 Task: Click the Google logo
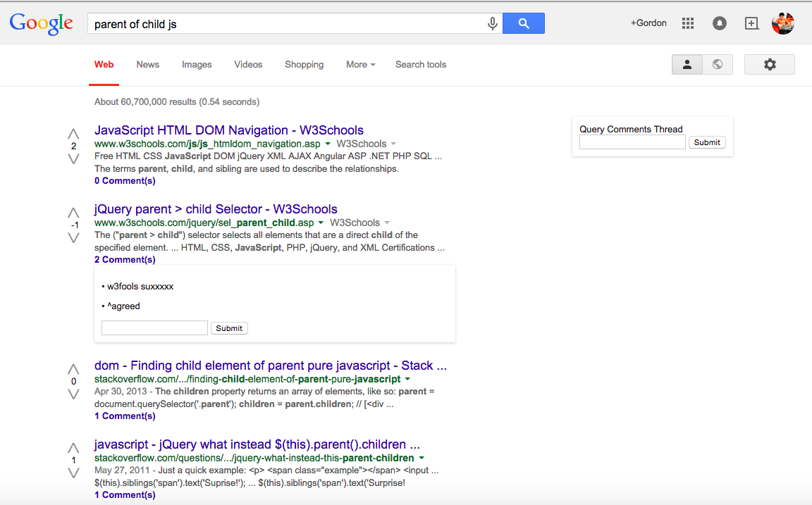tap(42, 24)
